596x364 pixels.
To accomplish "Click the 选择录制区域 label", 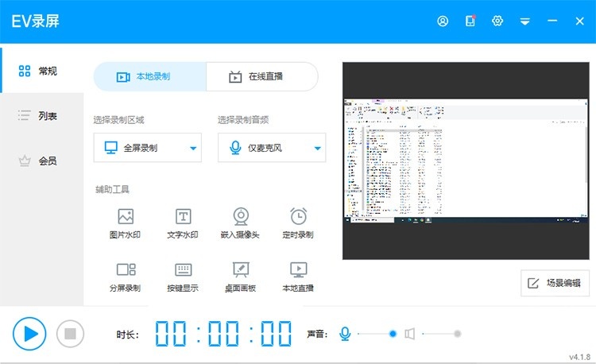I will (118, 120).
